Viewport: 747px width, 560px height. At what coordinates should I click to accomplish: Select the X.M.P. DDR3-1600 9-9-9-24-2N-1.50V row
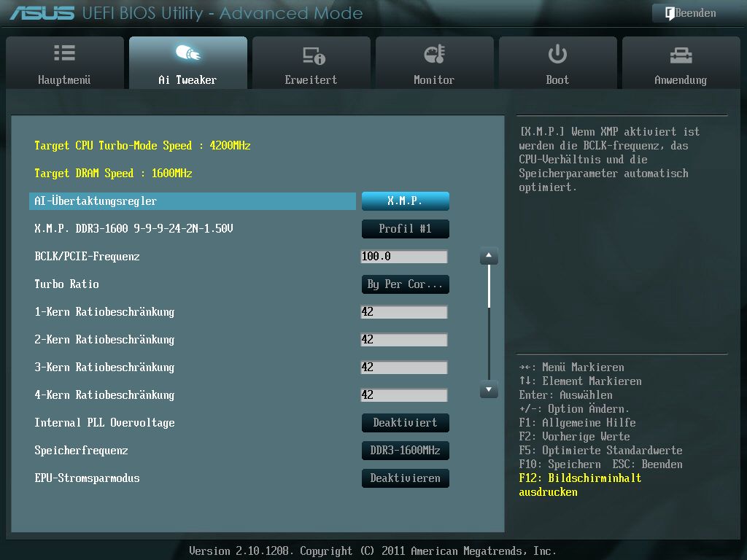tap(133, 228)
